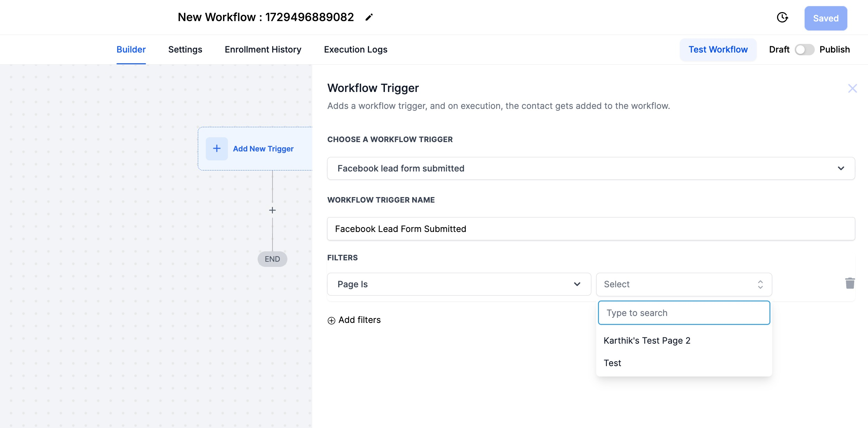Click the pencil icon to rename workflow
This screenshot has height=428, width=868.
[369, 17]
